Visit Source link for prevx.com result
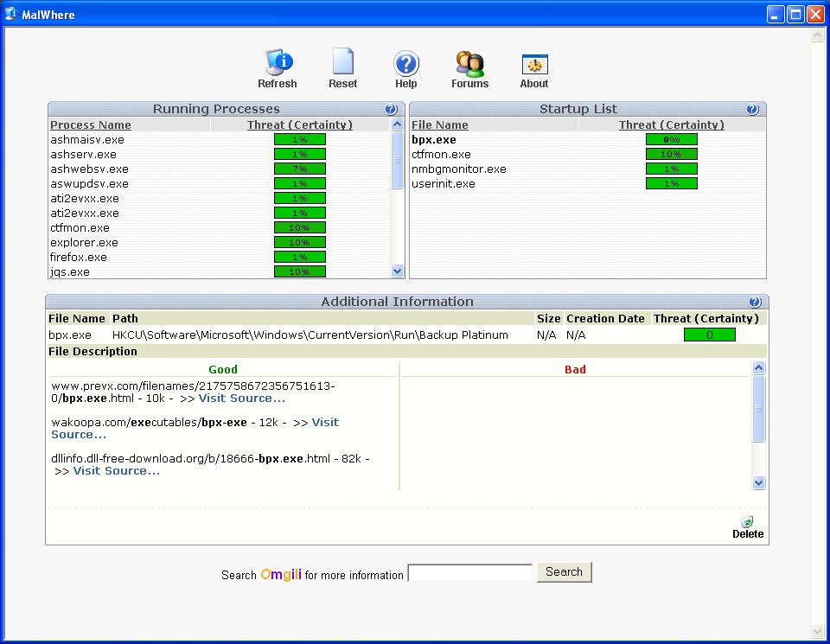Image resolution: width=830 pixels, height=644 pixels. 242,398
